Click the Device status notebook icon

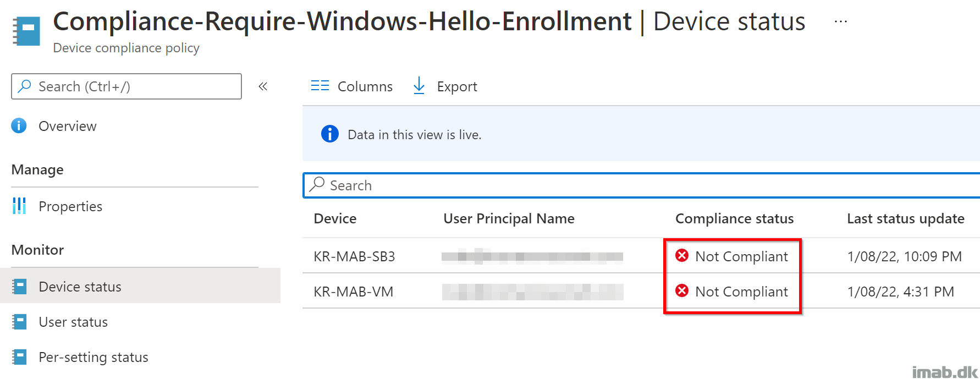coord(19,287)
